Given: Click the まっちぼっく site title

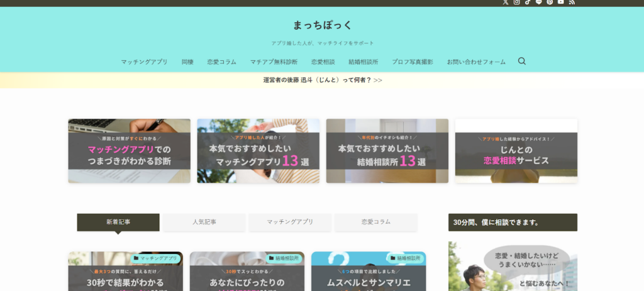Looking at the screenshot, I should 322,25.
